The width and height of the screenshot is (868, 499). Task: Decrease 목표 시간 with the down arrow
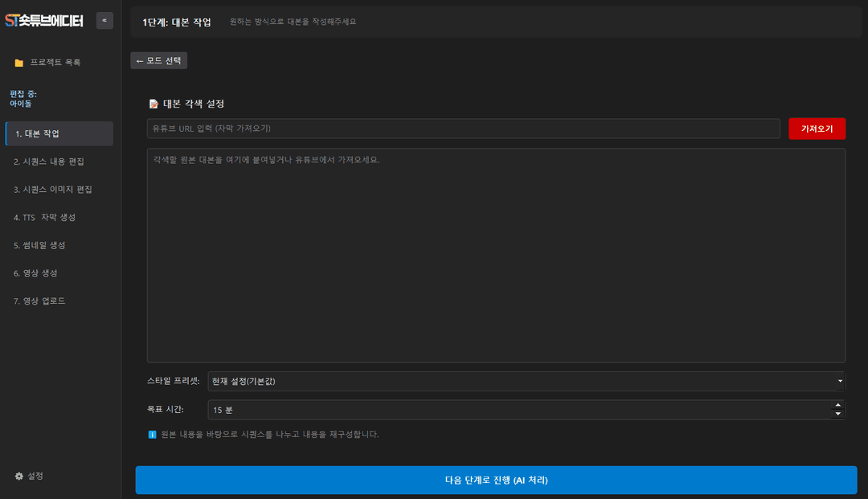click(838, 414)
